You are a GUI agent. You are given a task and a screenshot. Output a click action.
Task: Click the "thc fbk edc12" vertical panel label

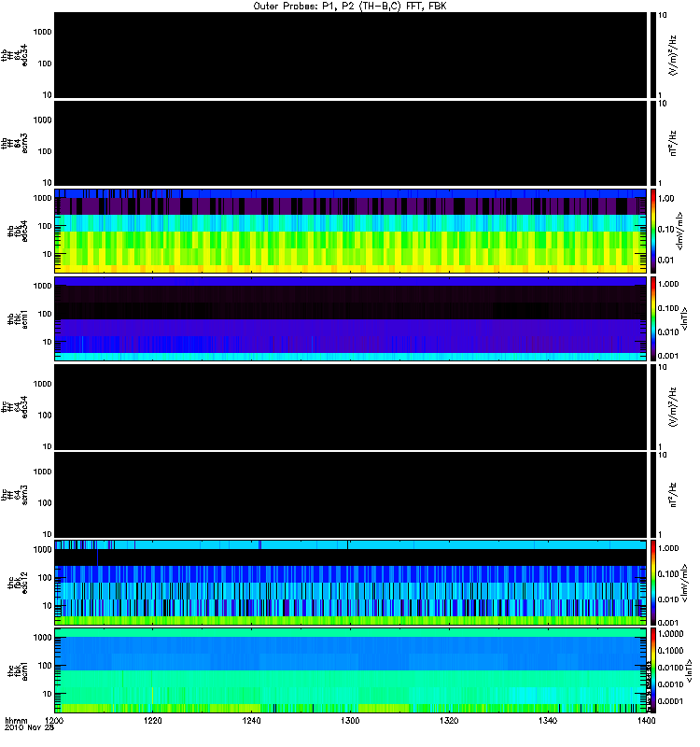point(17,583)
